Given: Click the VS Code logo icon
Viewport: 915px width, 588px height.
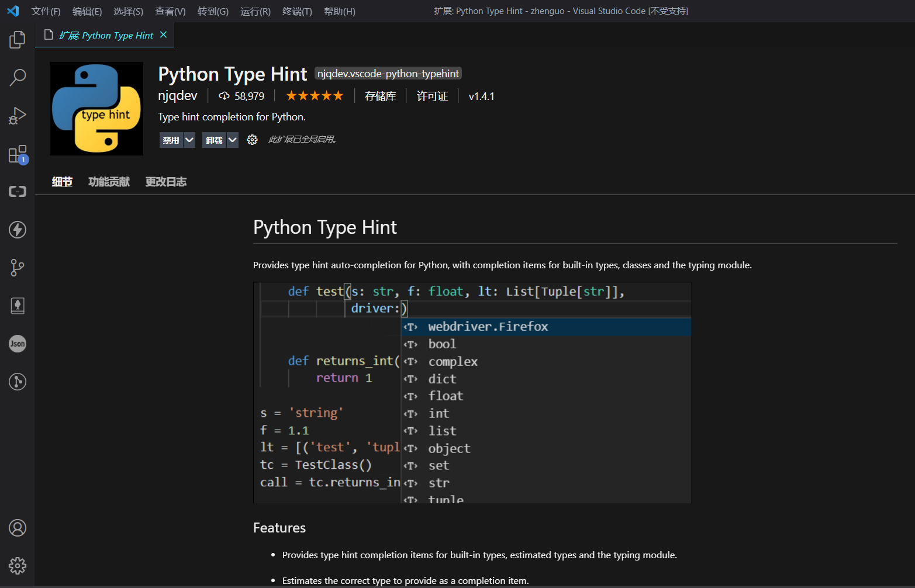Looking at the screenshot, I should [x=13, y=11].
